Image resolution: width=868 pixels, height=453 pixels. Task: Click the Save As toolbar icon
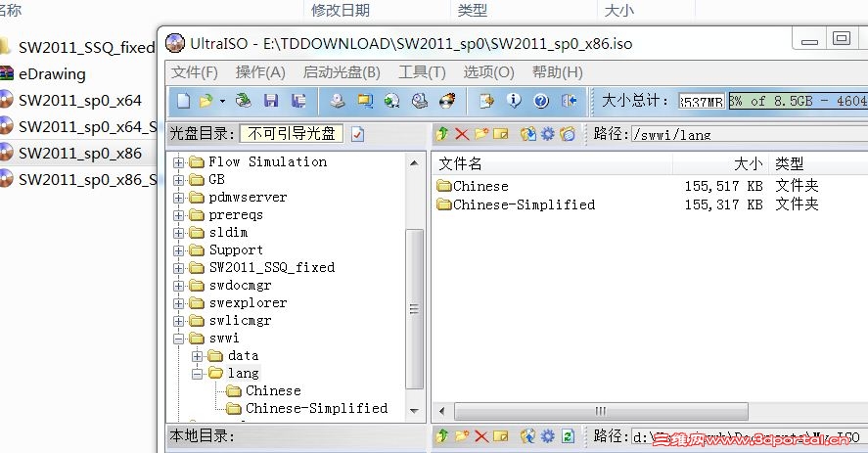298,101
